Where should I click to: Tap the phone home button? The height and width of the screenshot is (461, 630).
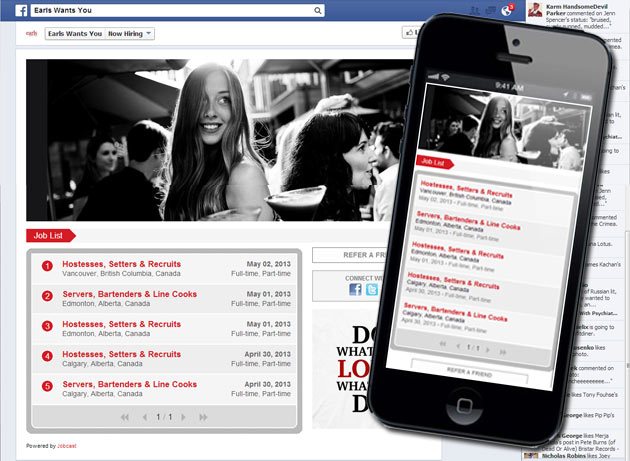[464, 405]
